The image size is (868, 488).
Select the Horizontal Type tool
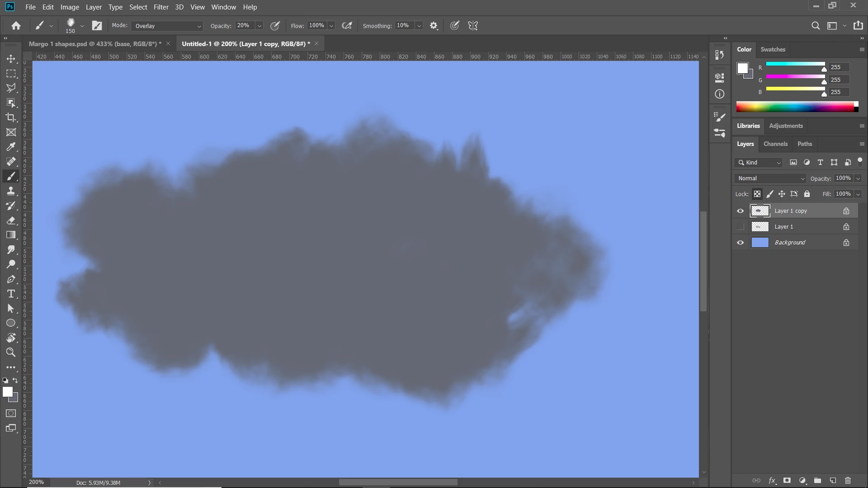[x=11, y=294]
